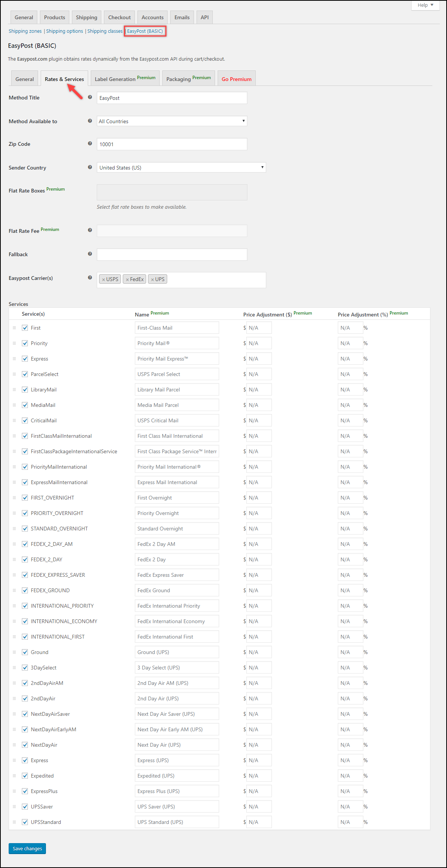Click help icon next to Easypost Carrier(s)
Screen dimensions: 447x868
[90, 278]
